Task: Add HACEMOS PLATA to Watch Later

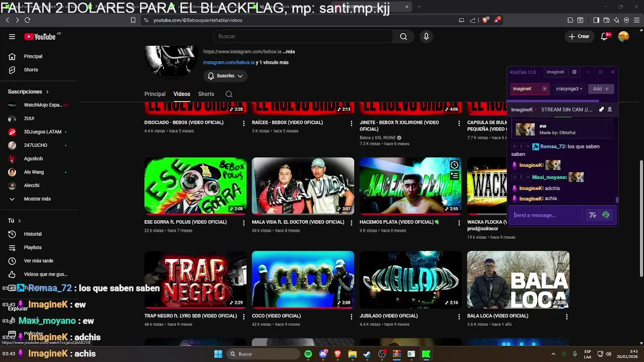Action: pos(454,165)
